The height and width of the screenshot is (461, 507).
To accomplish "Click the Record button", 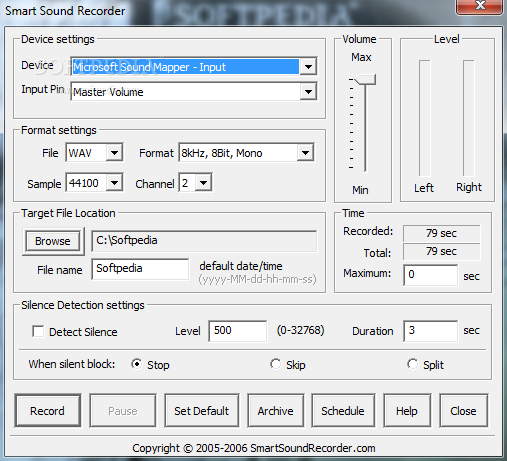I will point(48,411).
